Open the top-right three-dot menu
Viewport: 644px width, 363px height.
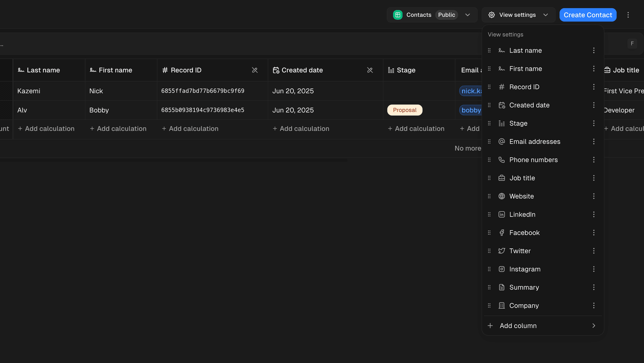[x=628, y=15]
